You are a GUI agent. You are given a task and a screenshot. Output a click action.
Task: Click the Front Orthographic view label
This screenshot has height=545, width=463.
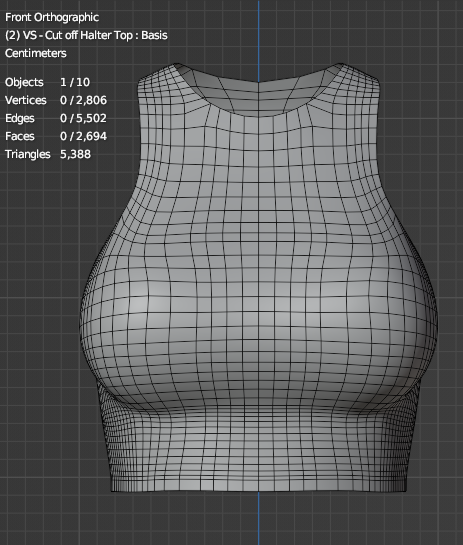pos(52,17)
